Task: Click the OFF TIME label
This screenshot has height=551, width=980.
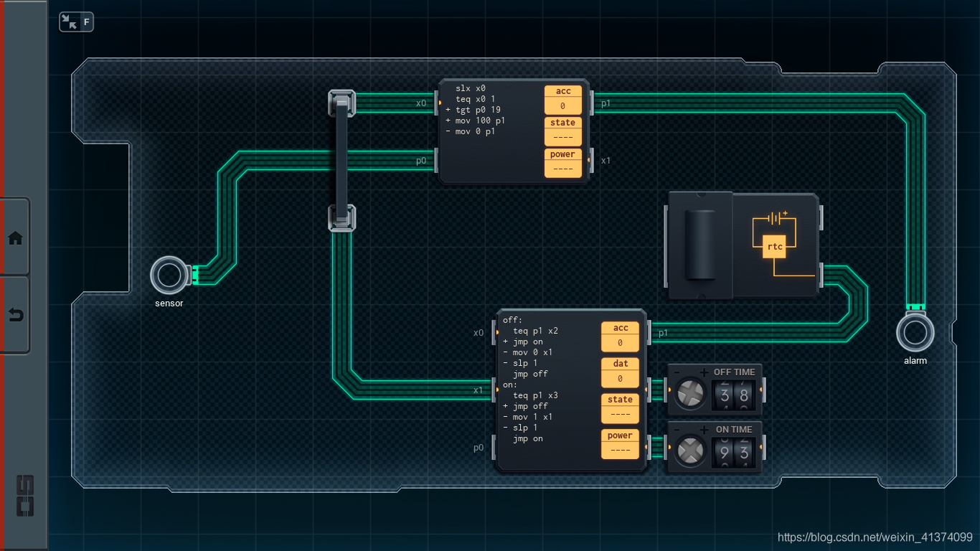Action: click(734, 372)
